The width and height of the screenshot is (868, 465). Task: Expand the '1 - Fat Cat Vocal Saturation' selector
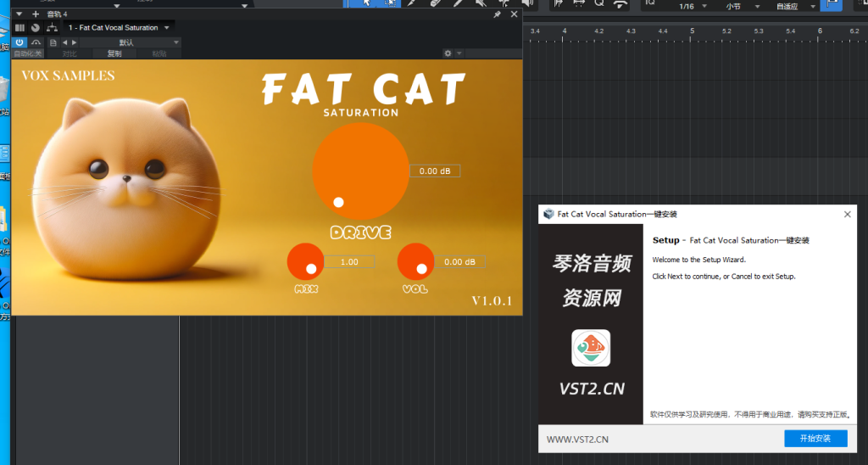[x=119, y=28]
